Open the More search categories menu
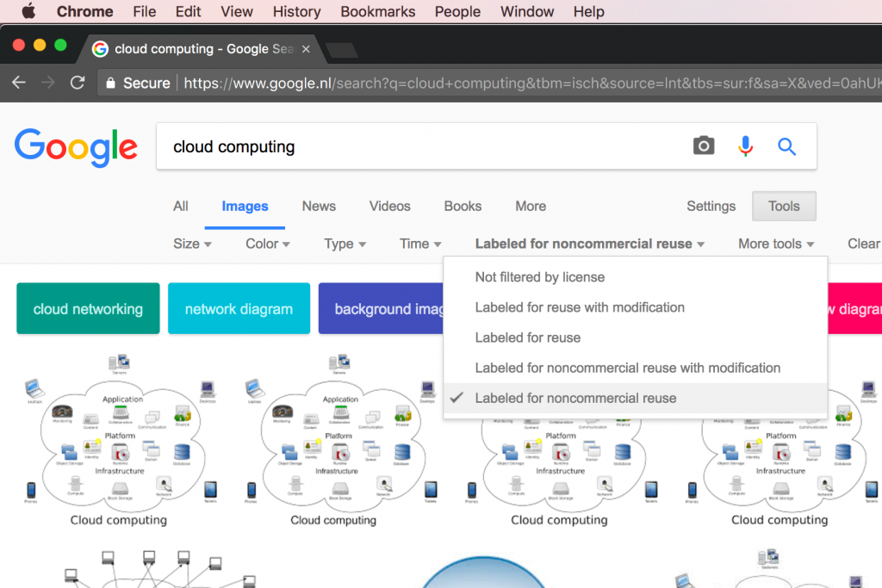Viewport: 882px width, 588px height. point(531,207)
